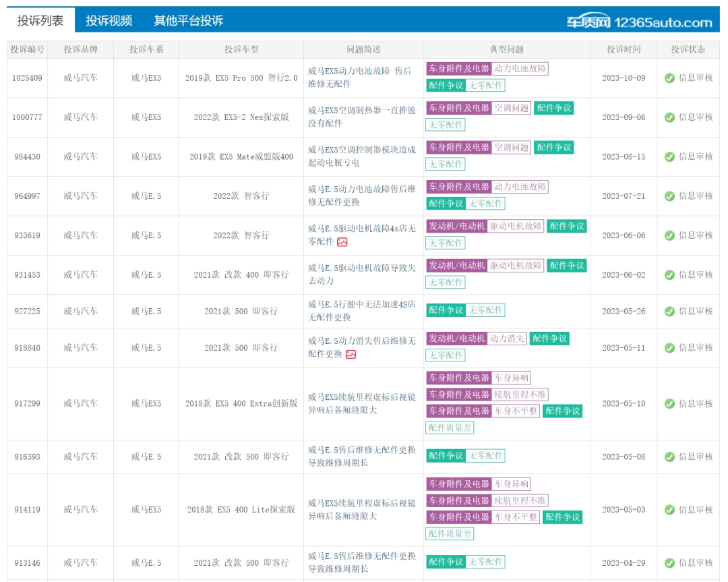Click the 投诉车系 column header
The width and height of the screenshot is (728, 582).
click(146, 50)
